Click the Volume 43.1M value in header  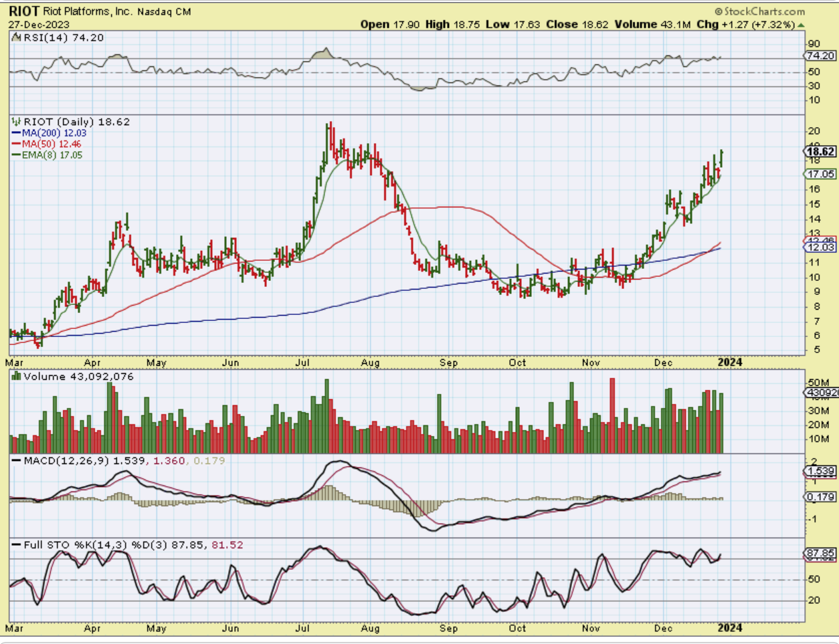click(x=652, y=24)
